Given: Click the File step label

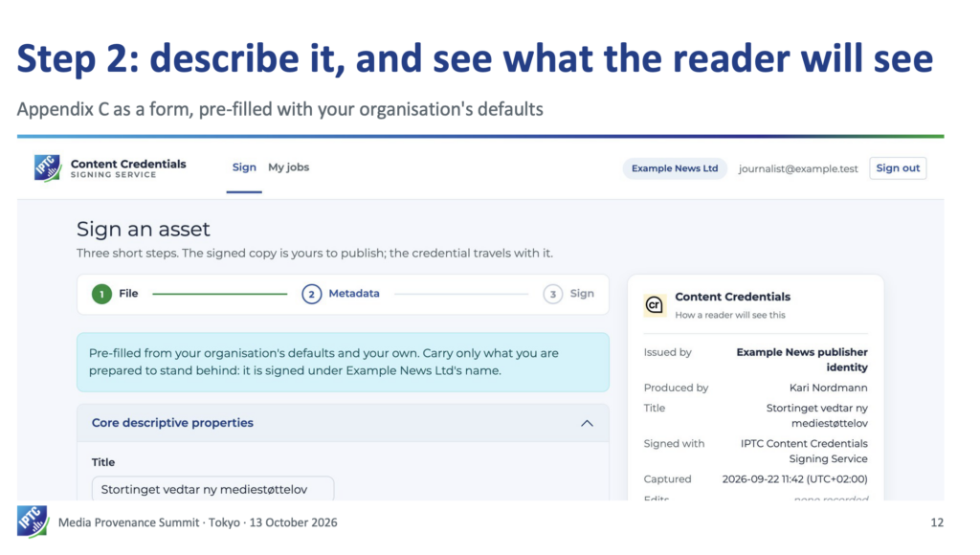Looking at the screenshot, I should [x=128, y=293].
